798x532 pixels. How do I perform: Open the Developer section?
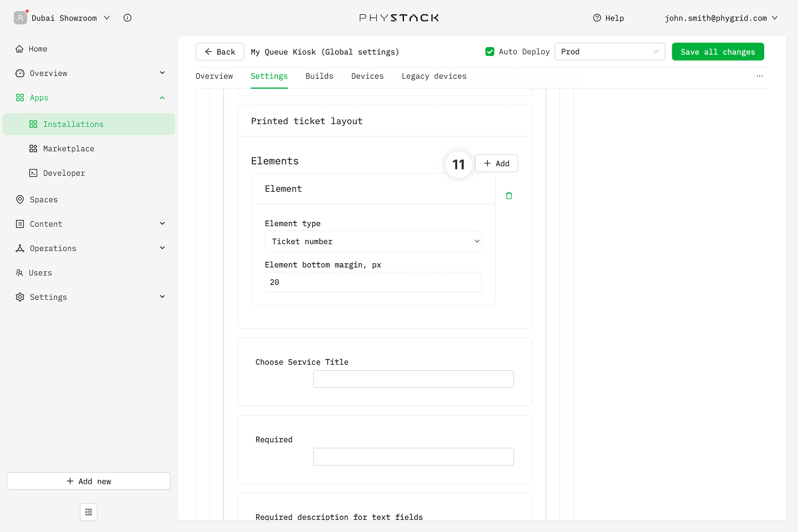pos(64,173)
